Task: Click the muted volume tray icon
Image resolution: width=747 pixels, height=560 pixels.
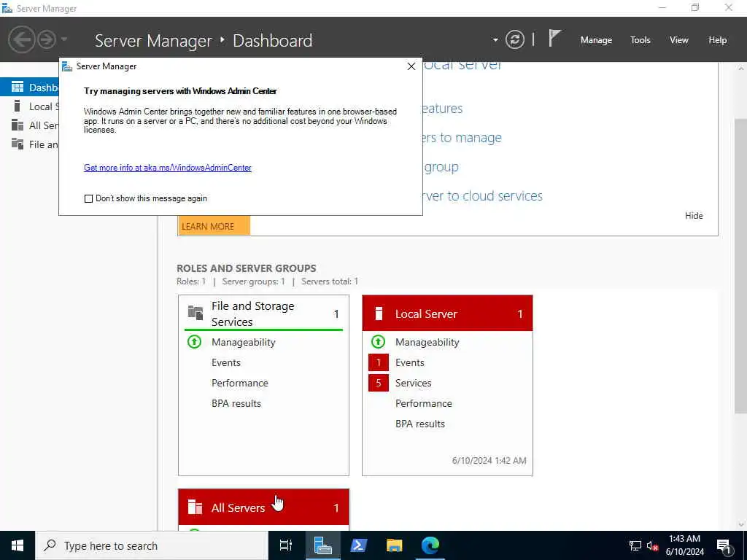Action: click(652, 546)
